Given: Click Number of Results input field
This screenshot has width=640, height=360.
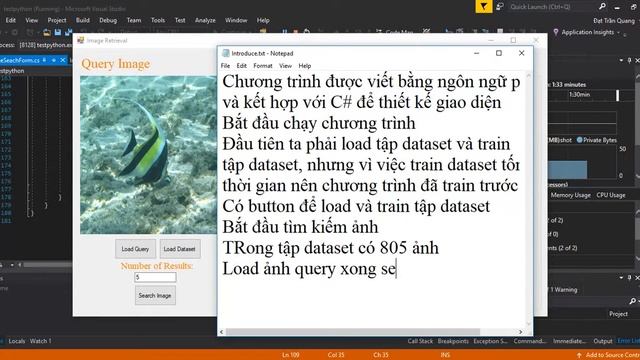Looking at the screenshot, I should (155, 277).
